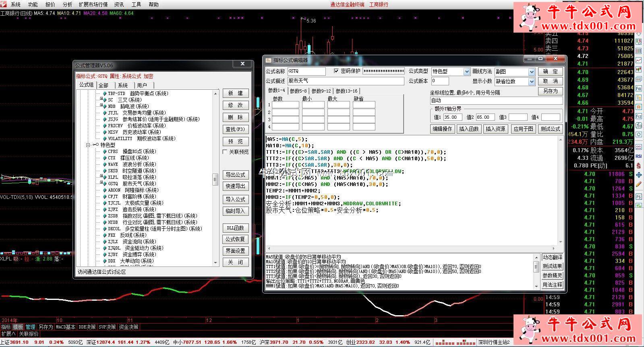Viewport: 644px width, 347px height.
Task: Select the pencil drawing tool icon
Action: [x=639, y=184]
